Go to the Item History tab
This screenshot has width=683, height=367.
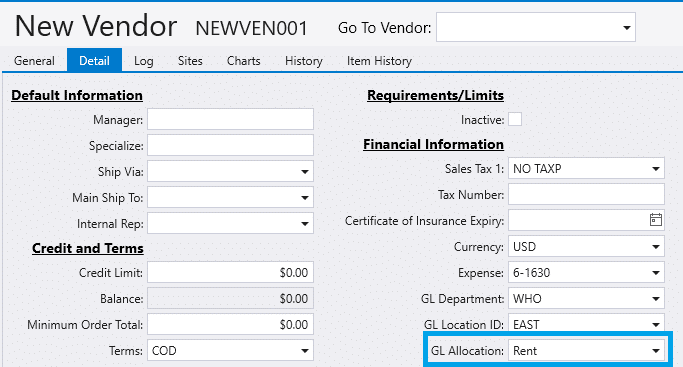pyautogui.click(x=379, y=61)
